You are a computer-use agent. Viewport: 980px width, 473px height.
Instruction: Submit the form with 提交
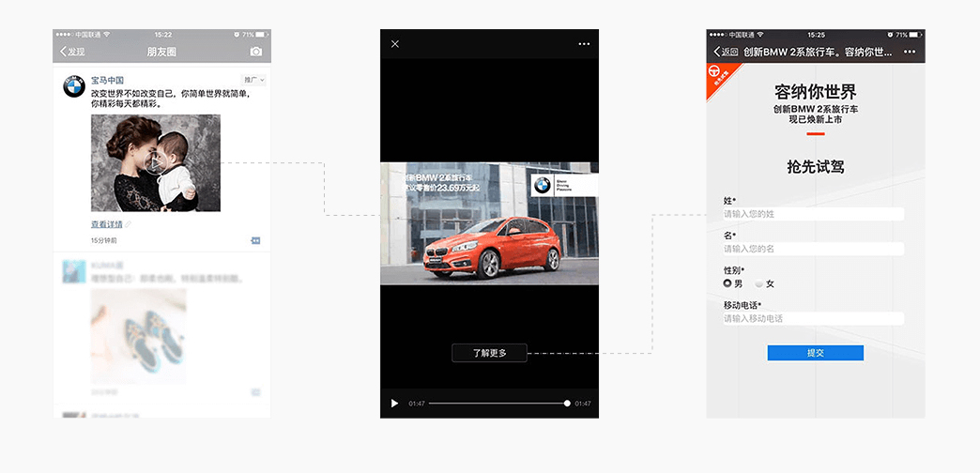[x=816, y=353]
